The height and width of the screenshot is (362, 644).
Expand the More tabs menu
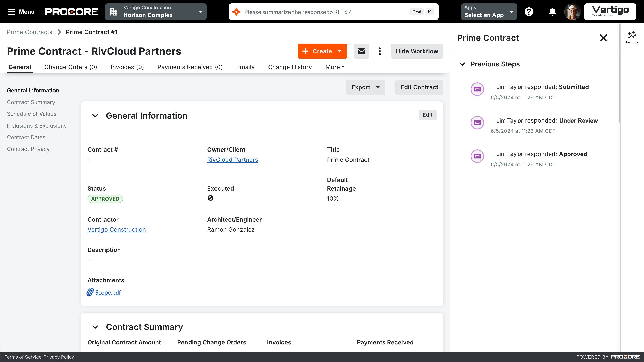pyautogui.click(x=335, y=67)
